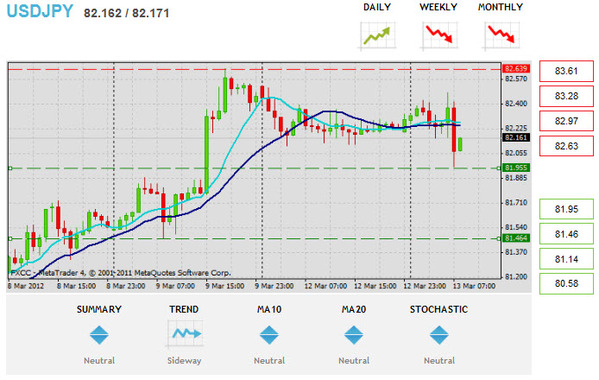
Task: Select the 82.63 resistance level box
Action: pos(567,146)
